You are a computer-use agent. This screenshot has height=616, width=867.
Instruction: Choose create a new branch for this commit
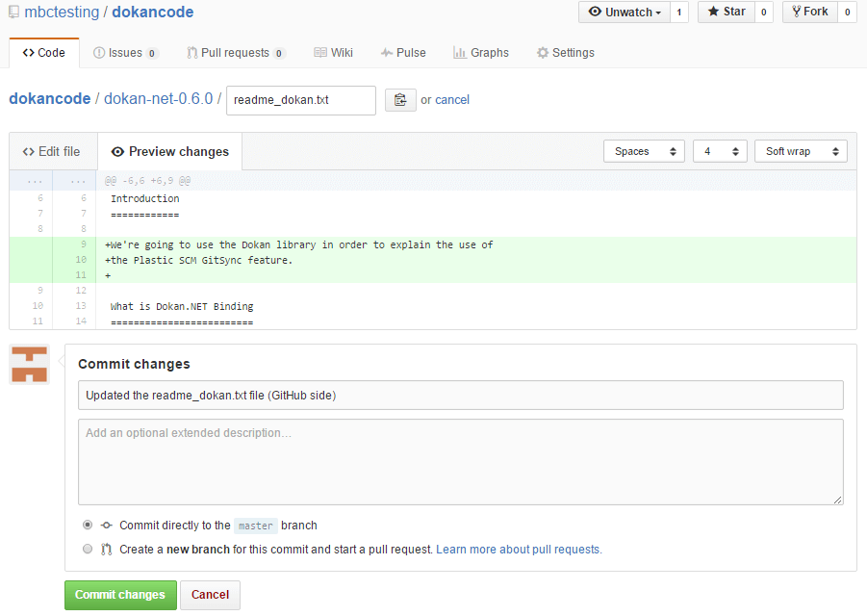click(x=88, y=548)
